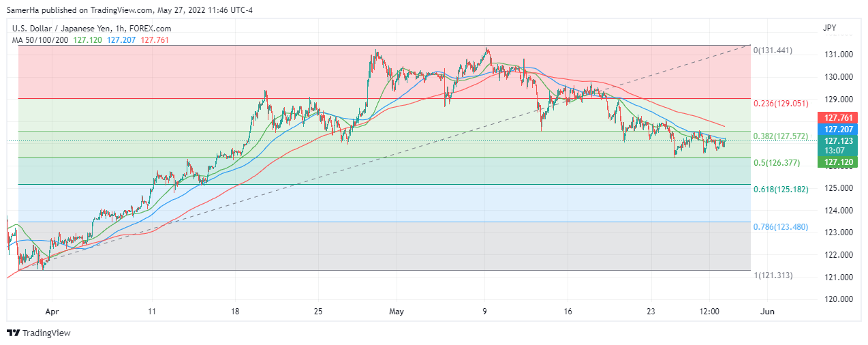Image resolution: width=868 pixels, height=345 pixels.
Task: Select the MA 50/100/200 indicator label
Action: click(38, 40)
